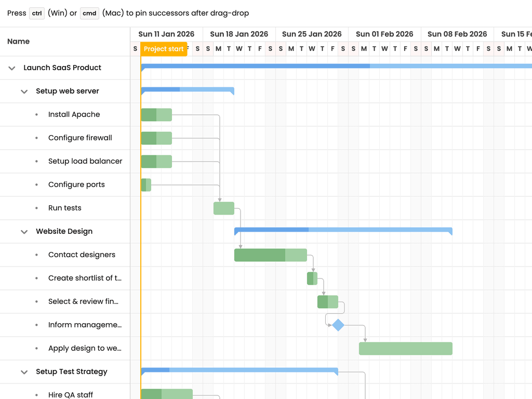
Task: Click the Website Design row name
Action: pyautogui.click(x=64, y=231)
